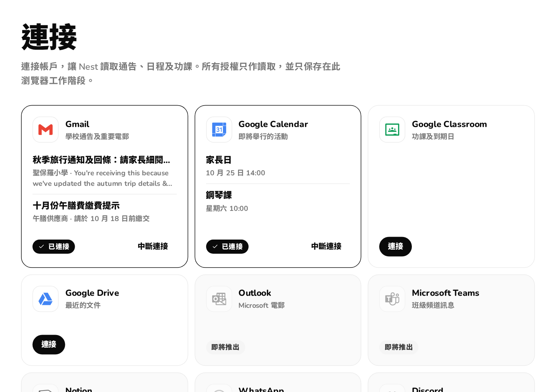Viewport: 557px width, 392px height.
Task: Click 即將推出 label on Microsoft Teams card
Action: 399,347
